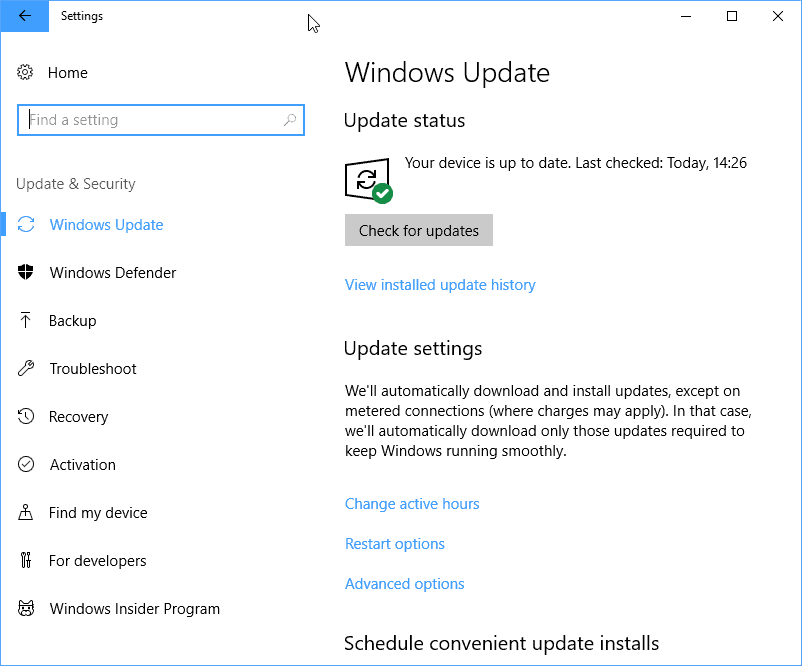The image size is (802, 666).
Task: Click the Recovery clock icon
Action: (x=26, y=416)
